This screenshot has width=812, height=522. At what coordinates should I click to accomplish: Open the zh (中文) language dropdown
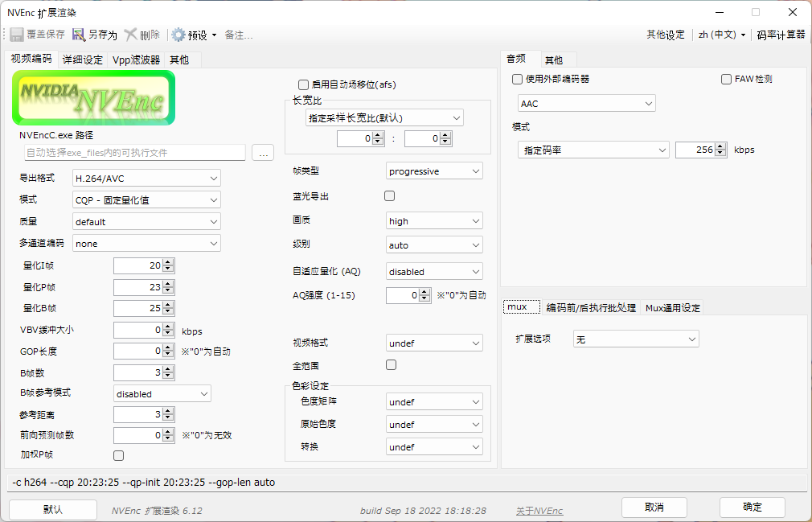point(720,35)
